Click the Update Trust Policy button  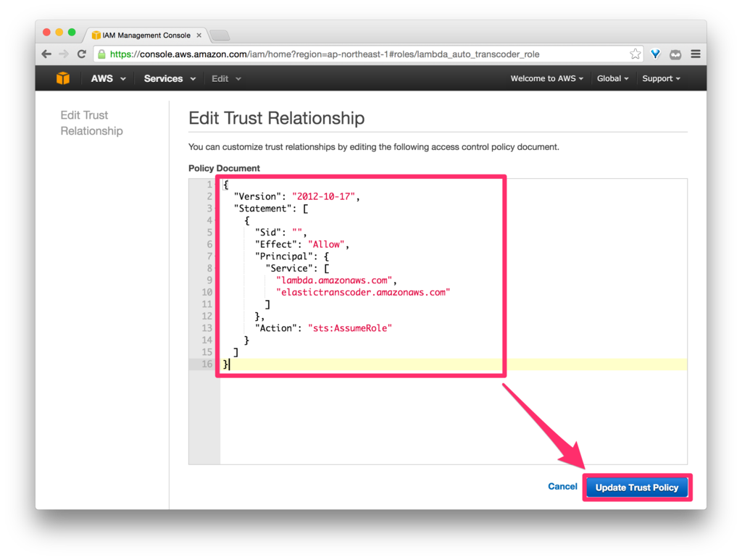click(637, 487)
